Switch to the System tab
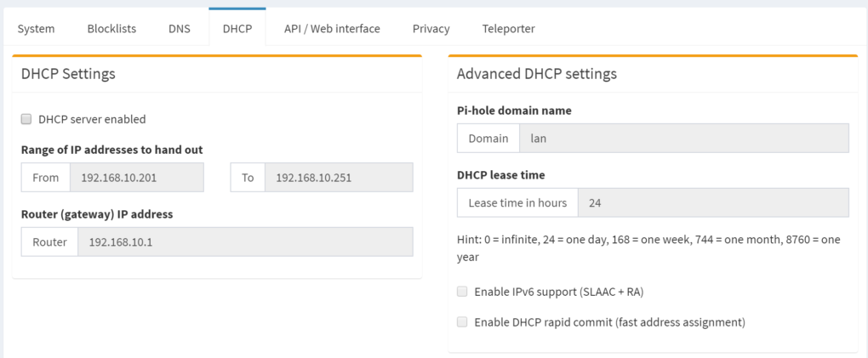 point(36,29)
